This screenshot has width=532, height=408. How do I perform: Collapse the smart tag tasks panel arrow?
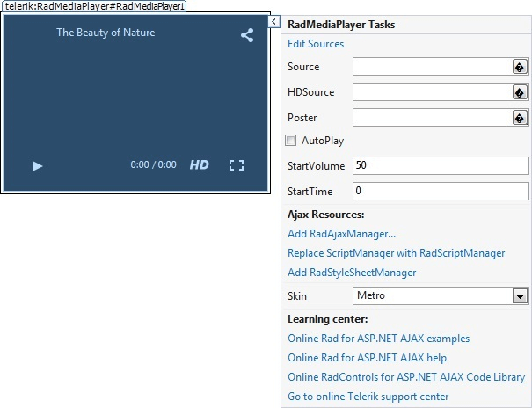click(273, 21)
